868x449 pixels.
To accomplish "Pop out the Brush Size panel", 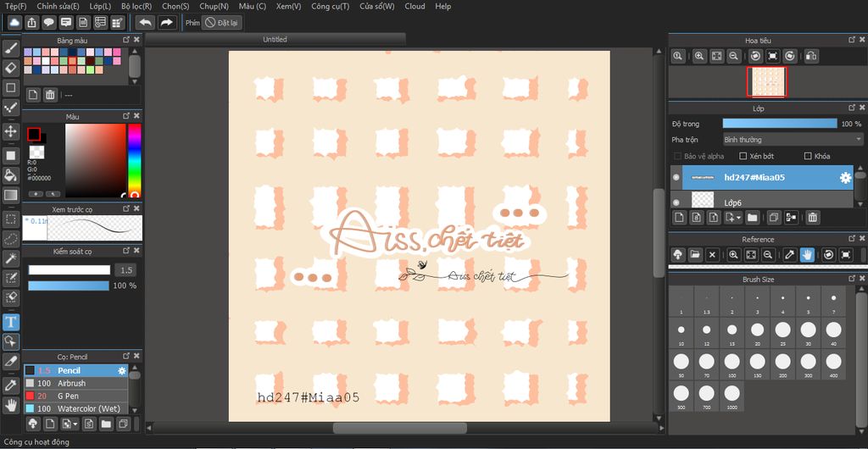I will [x=852, y=280].
